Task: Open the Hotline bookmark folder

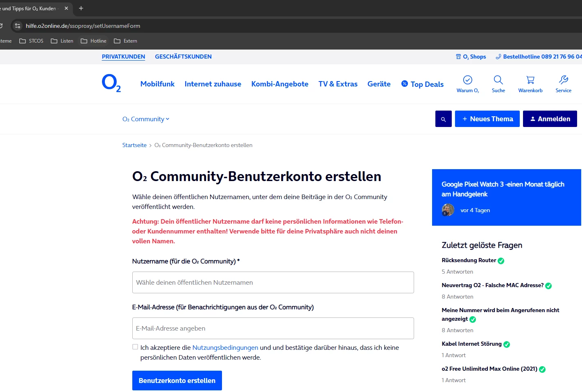Action: 93,41
